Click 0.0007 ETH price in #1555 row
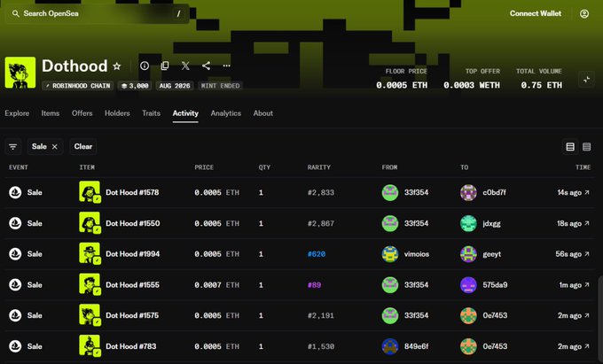This screenshot has width=603, height=364. [x=217, y=285]
